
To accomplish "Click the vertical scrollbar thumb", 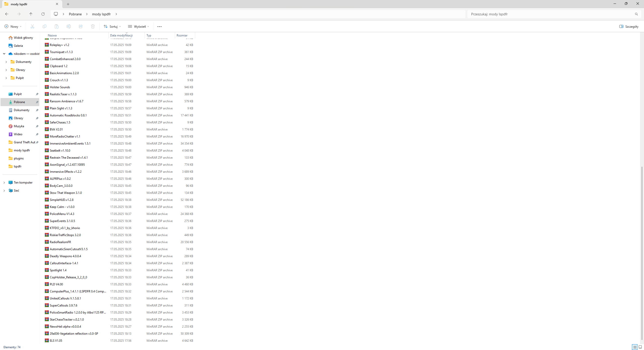I will tap(642, 253).
